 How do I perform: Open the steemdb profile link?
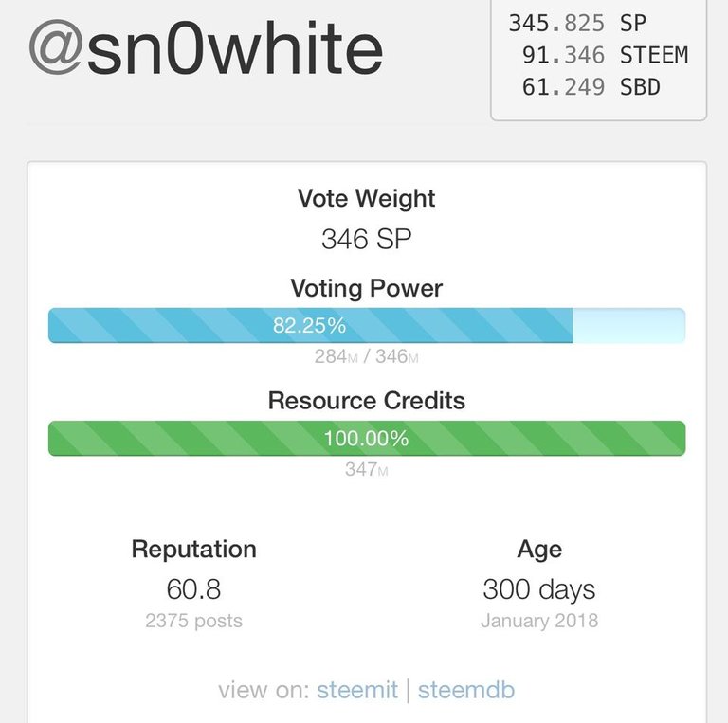466,690
